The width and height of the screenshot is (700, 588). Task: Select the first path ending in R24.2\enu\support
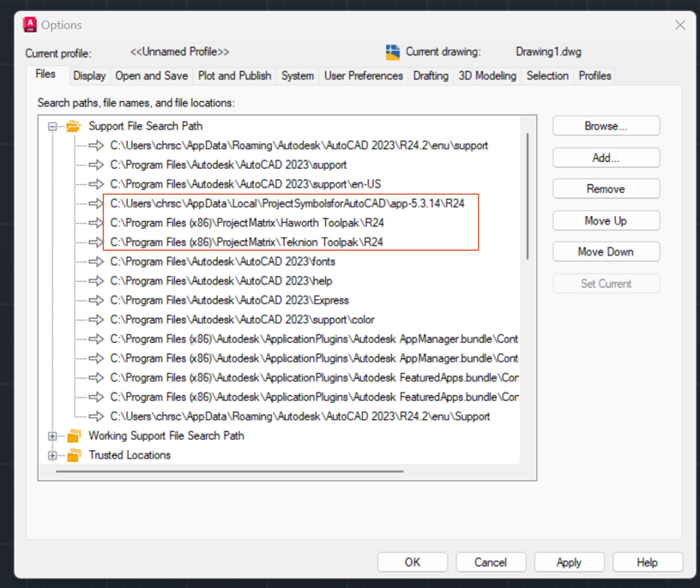(299, 146)
